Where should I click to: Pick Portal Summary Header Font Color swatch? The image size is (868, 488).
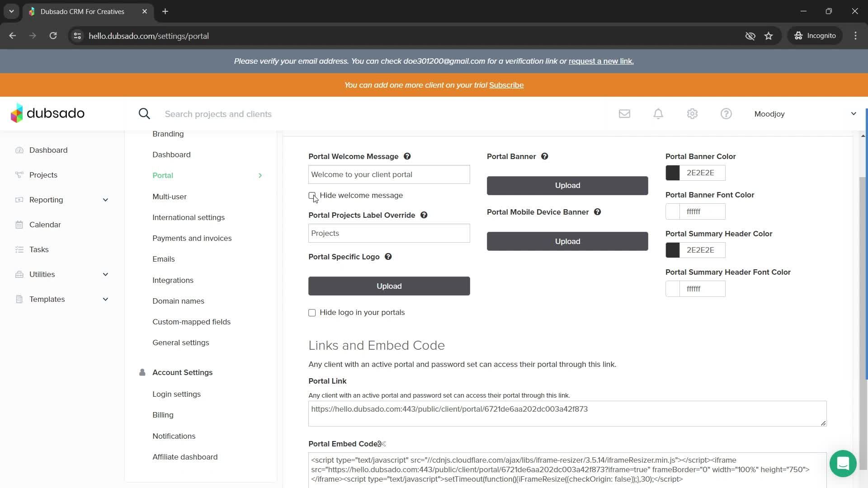673,289
